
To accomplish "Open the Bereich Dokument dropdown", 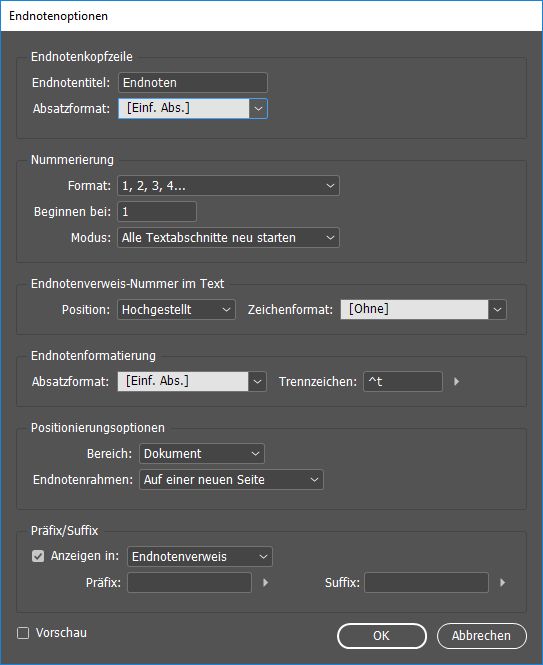I will tap(202, 453).
